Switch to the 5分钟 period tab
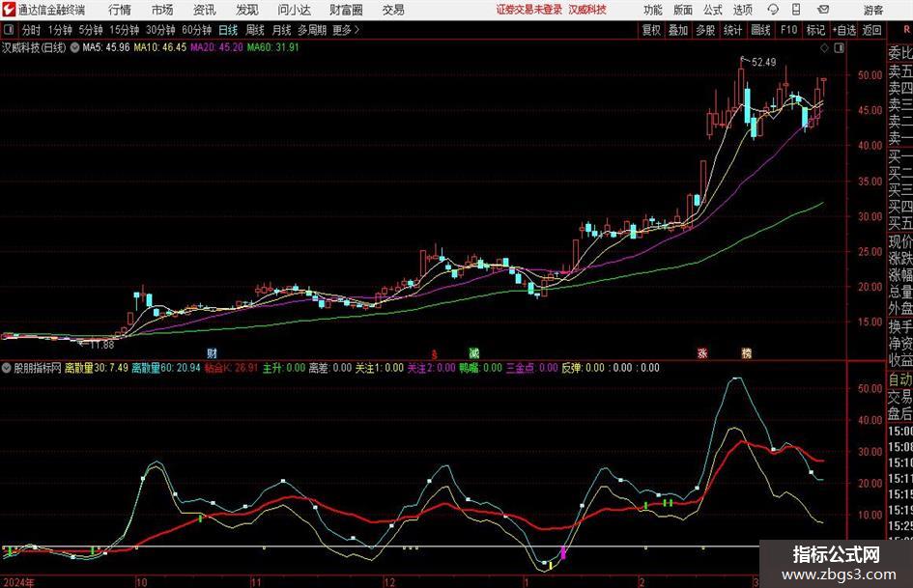Viewport: 913px width, 588px height. point(90,30)
